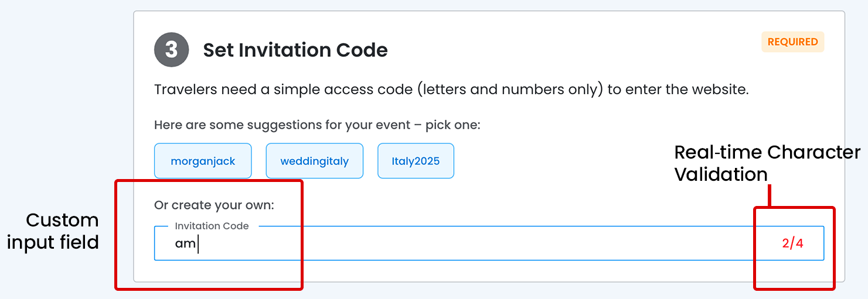Click the "Real-time Character Validation" annotation label
868x299 pixels.
[x=767, y=163]
